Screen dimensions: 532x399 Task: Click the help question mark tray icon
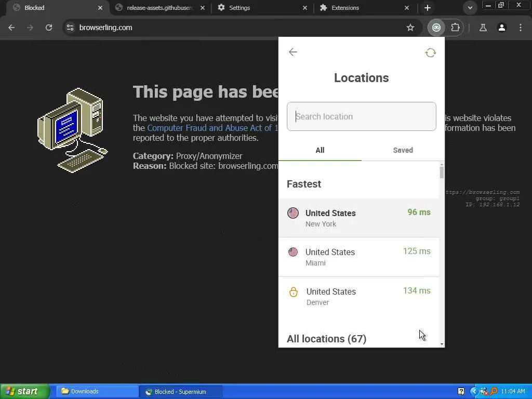point(461,392)
